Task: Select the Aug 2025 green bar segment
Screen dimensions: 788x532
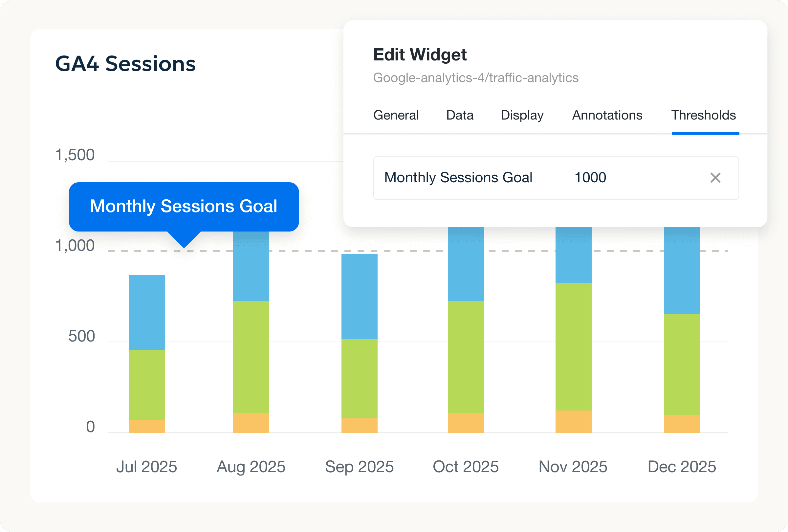Action: (x=251, y=356)
